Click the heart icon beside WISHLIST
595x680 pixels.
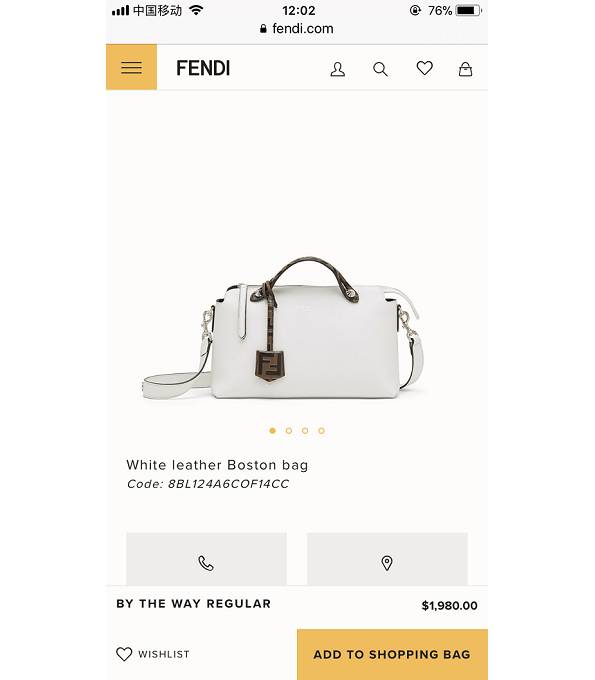click(x=124, y=654)
